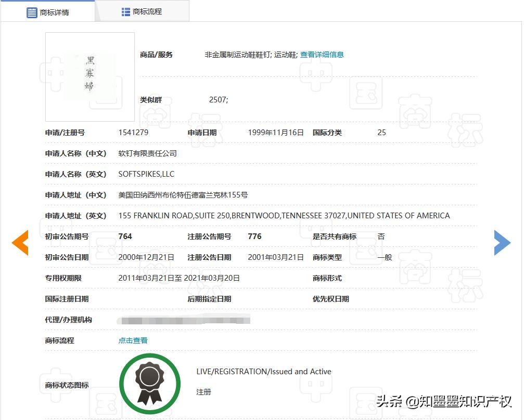Click the blurred 代理/办理机构 field
524x420 pixels.
(185, 319)
